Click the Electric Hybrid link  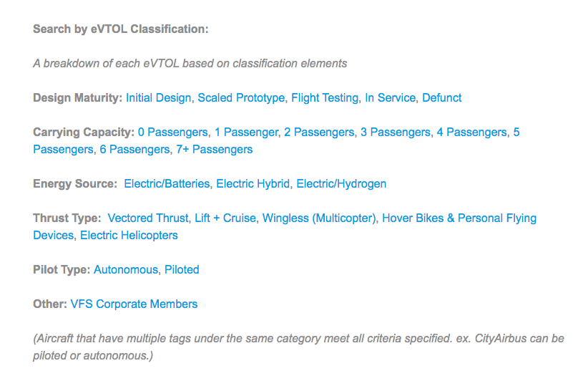253,184
